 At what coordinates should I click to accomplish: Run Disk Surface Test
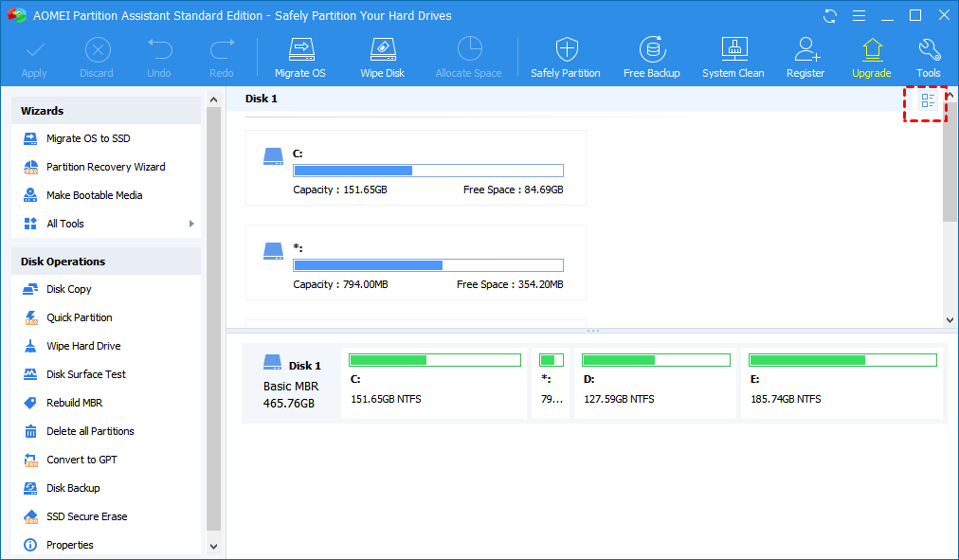click(x=86, y=375)
